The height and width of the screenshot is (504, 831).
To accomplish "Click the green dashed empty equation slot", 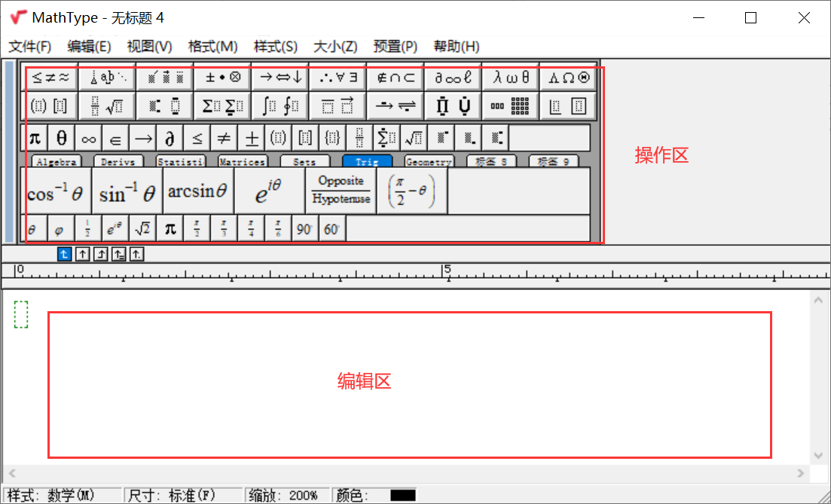I will coord(20,314).
